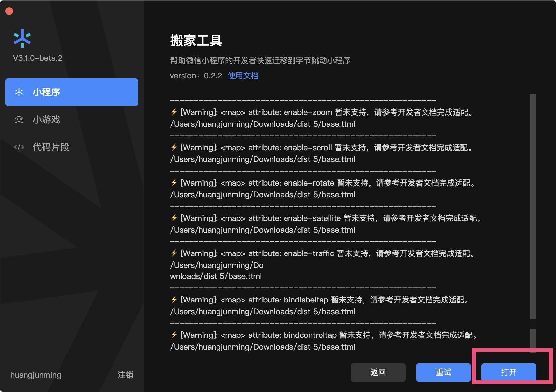Screen dimensions: 556x392
Task: Click the 代码片段 code brackets icon
Action: tap(19, 147)
